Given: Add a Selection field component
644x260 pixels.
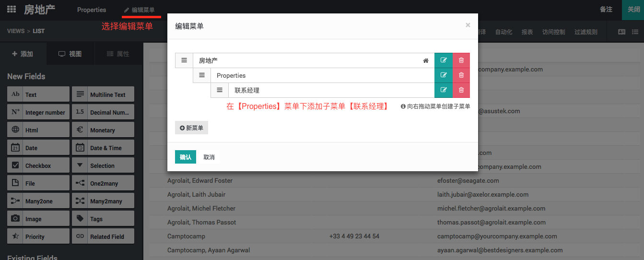Looking at the screenshot, I should point(103,165).
